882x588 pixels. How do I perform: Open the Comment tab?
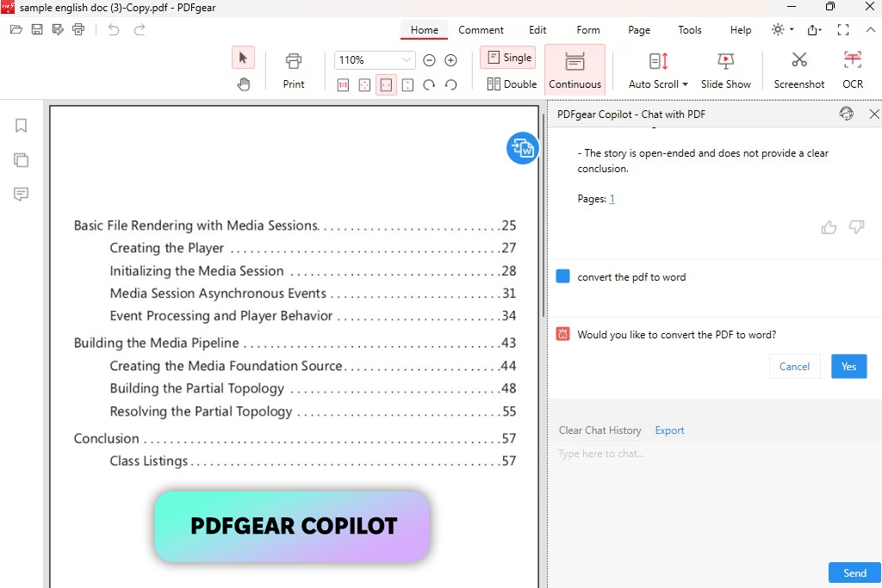[481, 30]
